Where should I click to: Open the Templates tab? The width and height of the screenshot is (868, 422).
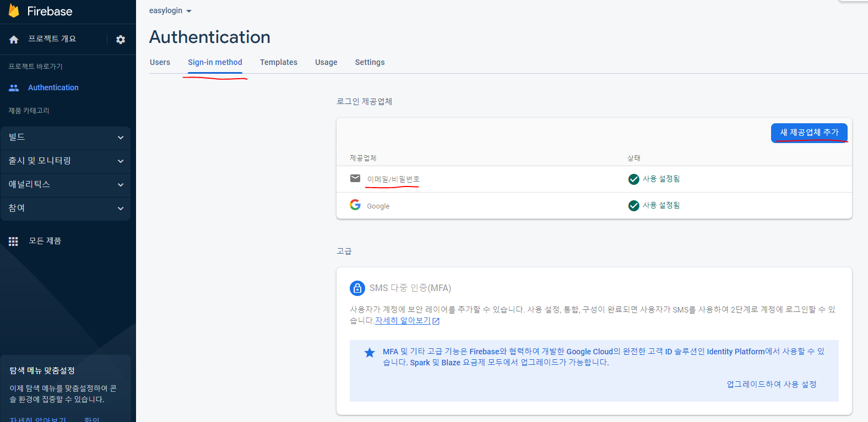(279, 62)
